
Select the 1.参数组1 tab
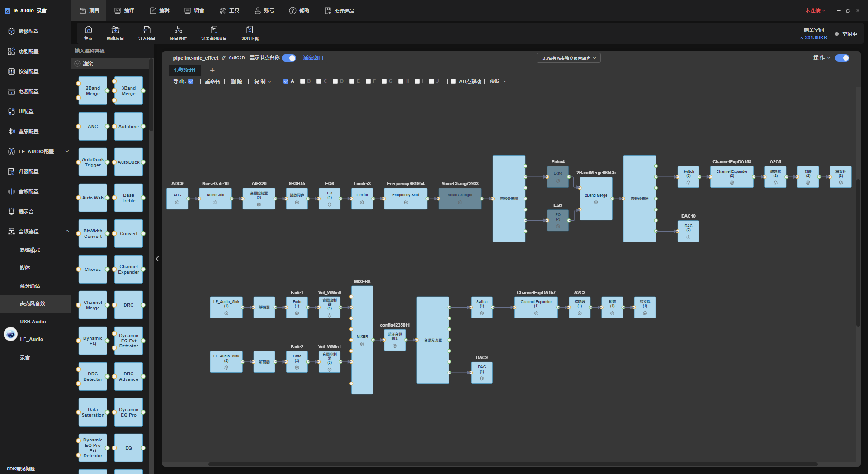(184, 70)
